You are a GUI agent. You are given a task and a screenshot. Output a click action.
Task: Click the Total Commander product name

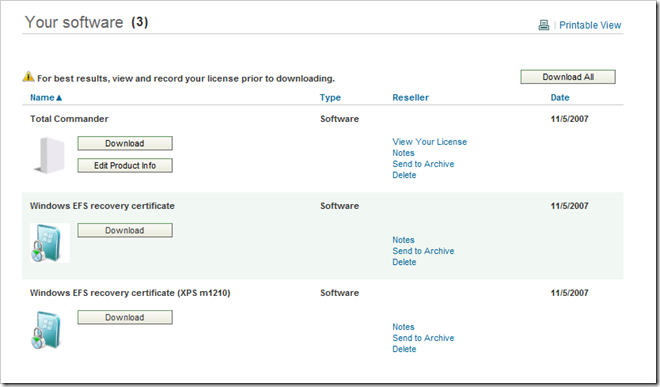[69, 119]
